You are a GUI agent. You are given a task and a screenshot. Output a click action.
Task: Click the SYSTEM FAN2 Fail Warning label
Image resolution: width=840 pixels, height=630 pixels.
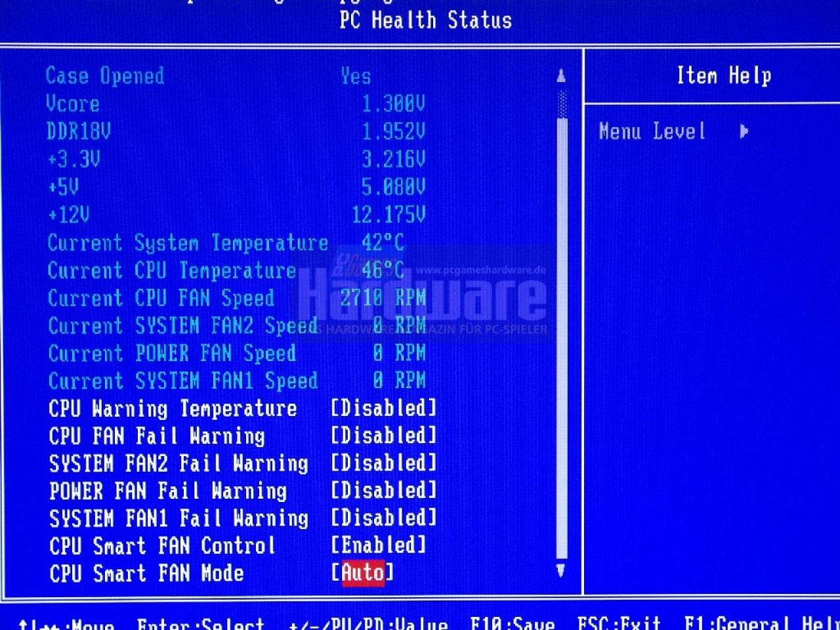[x=178, y=464]
